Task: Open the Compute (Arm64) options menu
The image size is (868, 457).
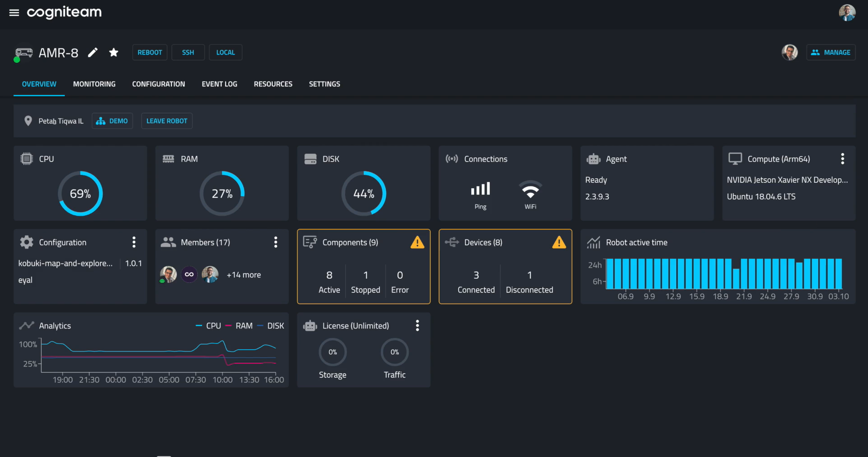Action: 842,159
